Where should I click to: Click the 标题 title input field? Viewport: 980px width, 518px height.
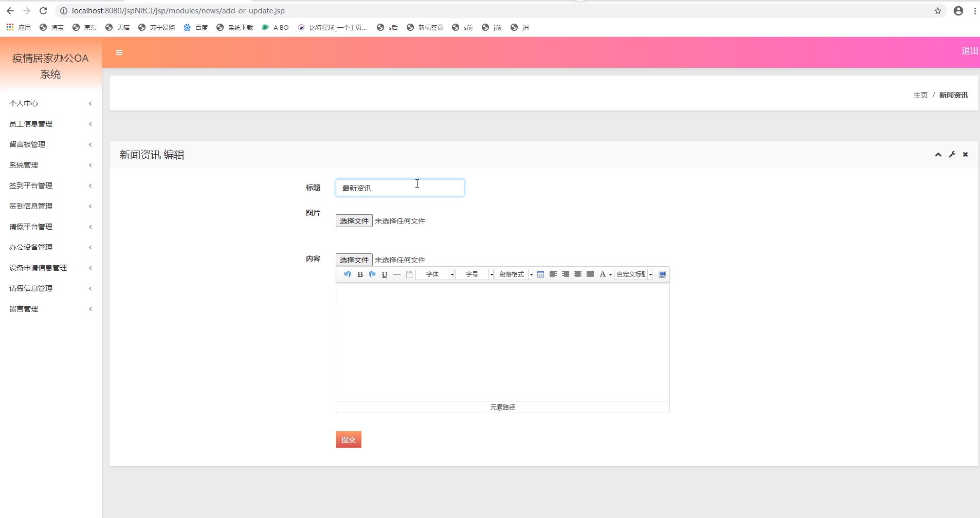(400, 188)
